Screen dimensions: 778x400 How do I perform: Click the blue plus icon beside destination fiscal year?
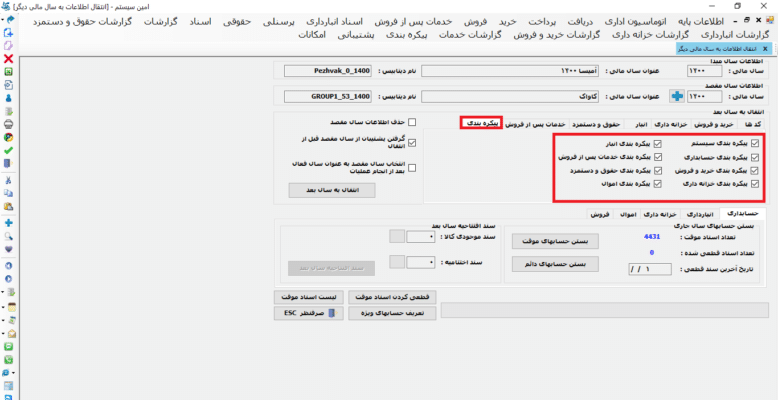(675, 96)
